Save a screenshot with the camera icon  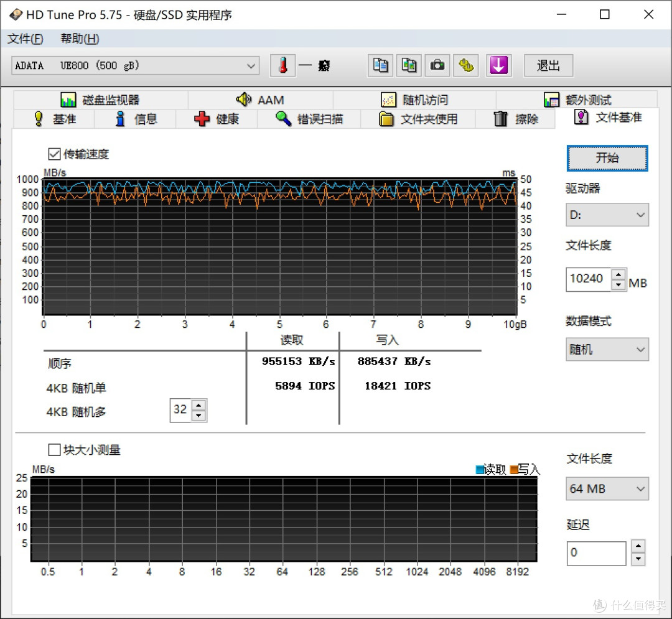point(437,65)
